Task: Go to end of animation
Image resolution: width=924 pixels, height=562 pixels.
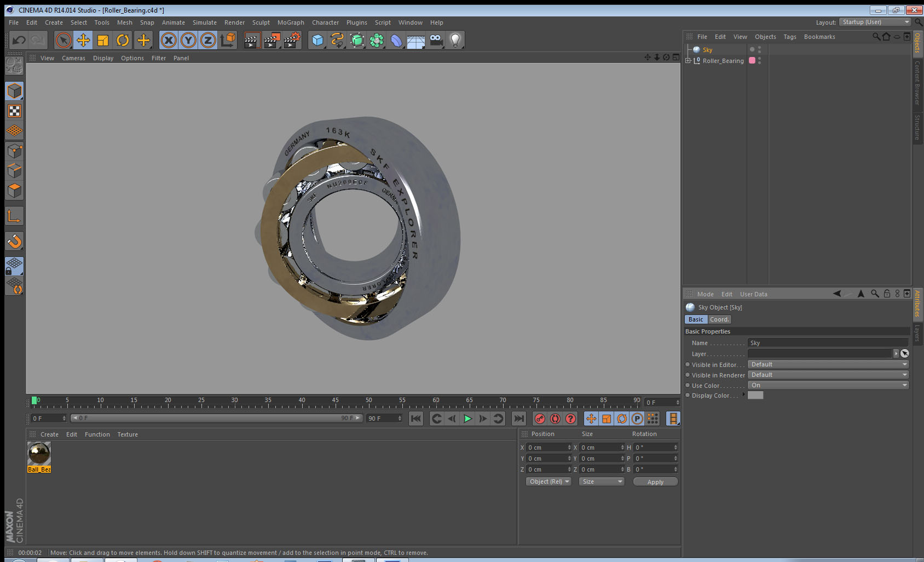Action: (x=518, y=418)
